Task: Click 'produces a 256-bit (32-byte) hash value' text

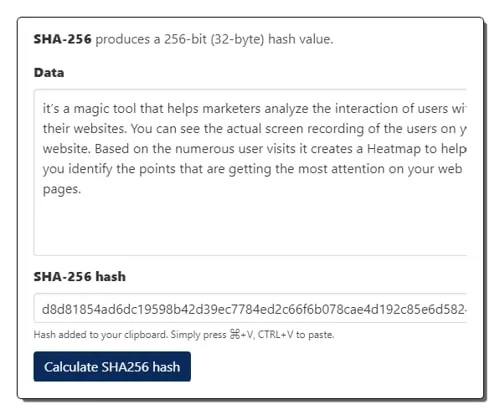Action: click(x=214, y=39)
